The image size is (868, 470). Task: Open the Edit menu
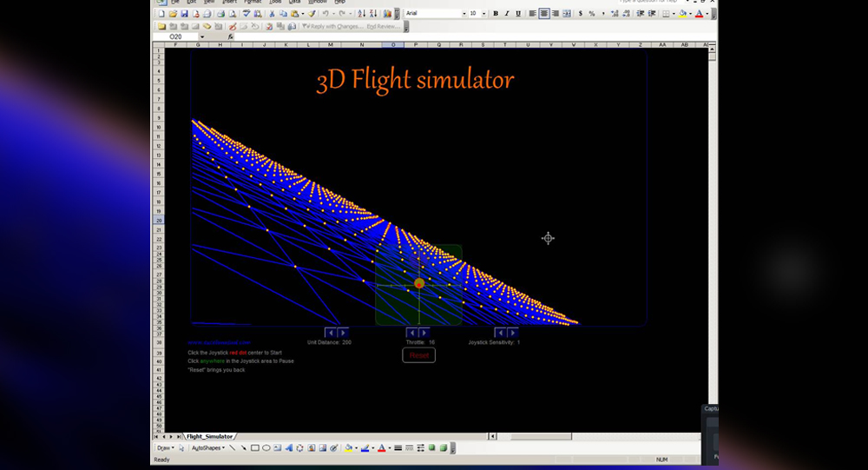[192, 2]
